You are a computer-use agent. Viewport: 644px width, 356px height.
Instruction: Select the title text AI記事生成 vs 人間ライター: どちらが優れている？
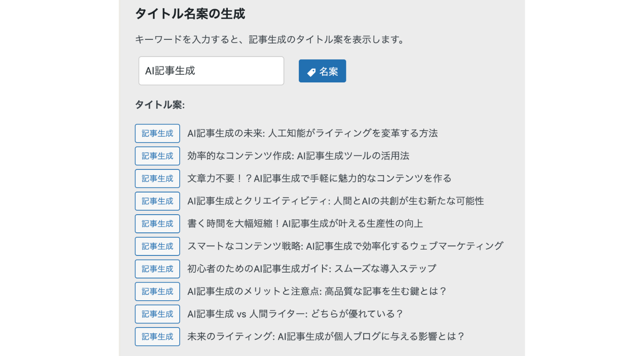295,314
